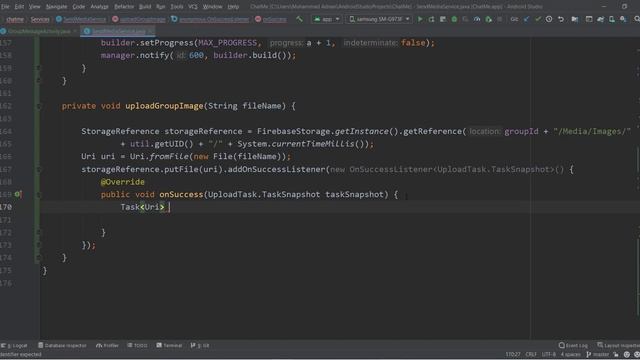Click line number 170 in the gutter
This screenshot has width=640, height=360.
(x=6, y=207)
